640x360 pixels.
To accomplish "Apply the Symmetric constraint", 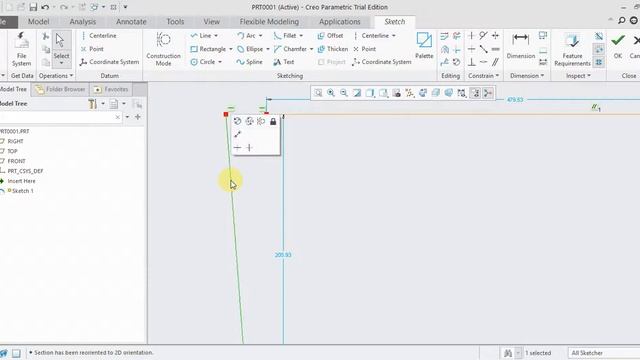I will coord(496,36).
